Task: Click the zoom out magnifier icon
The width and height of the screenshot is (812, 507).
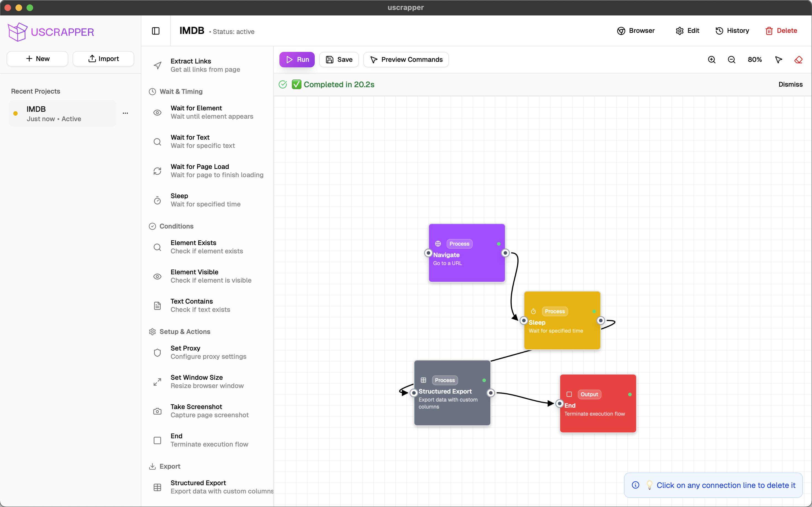Action: pyautogui.click(x=731, y=60)
